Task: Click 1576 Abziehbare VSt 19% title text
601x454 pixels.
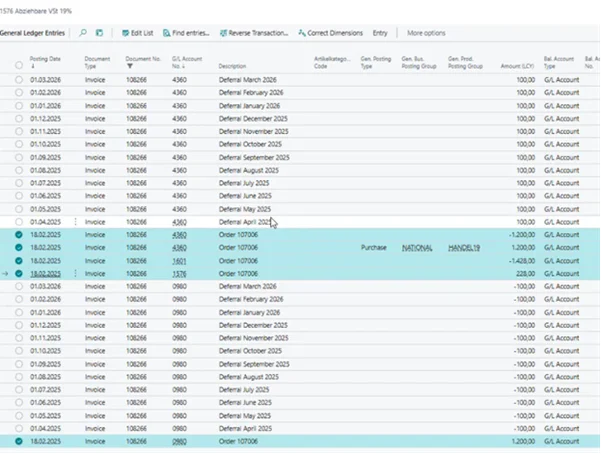Action: click(36, 11)
